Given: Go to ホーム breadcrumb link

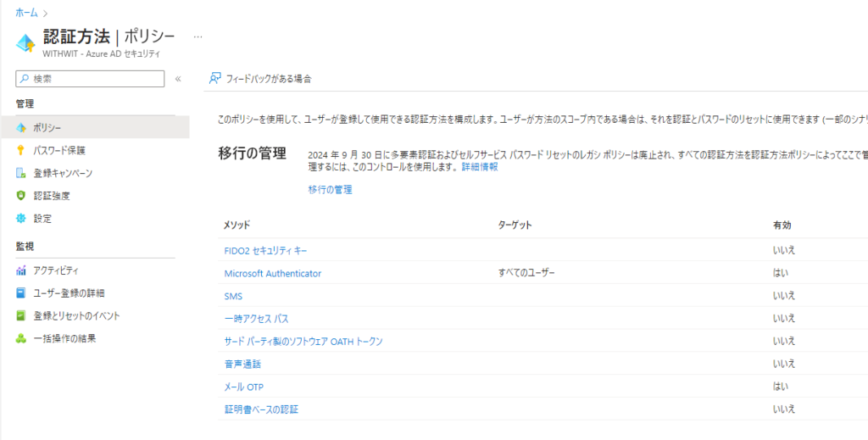Looking at the screenshot, I should (26, 13).
